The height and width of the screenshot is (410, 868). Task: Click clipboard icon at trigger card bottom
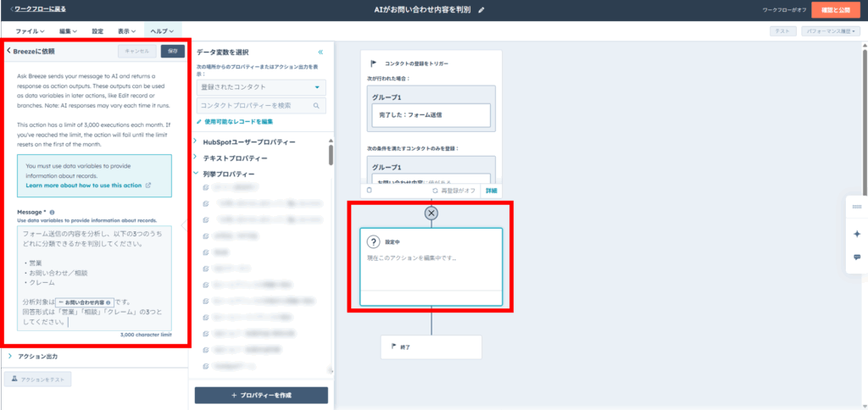[x=370, y=191]
